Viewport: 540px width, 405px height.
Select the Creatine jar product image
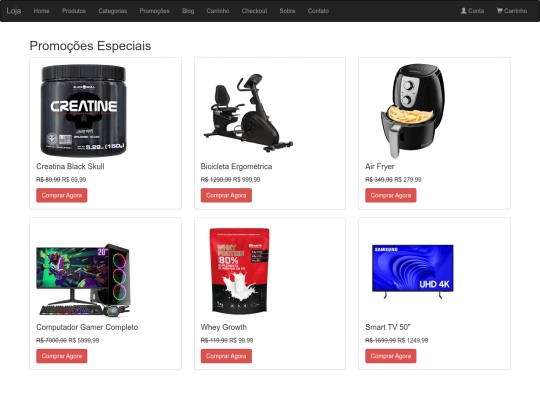click(x=84, y=110)
